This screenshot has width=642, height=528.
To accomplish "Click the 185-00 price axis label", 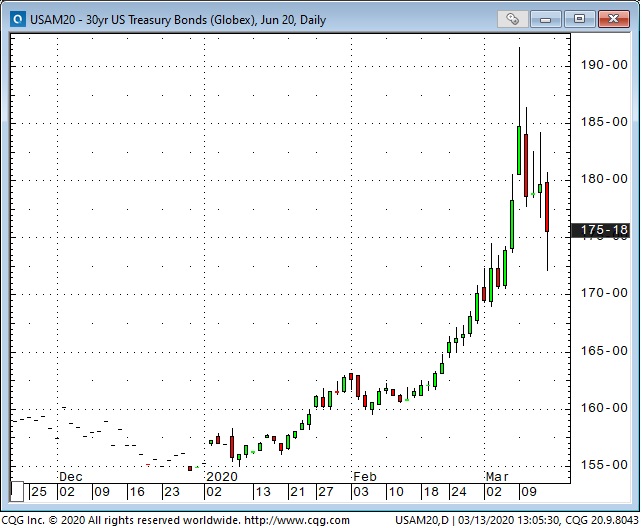I will point(604,122).
